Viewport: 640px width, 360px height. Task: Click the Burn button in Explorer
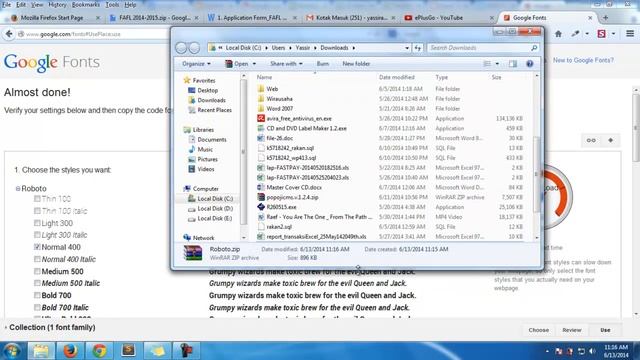[322, 64]
